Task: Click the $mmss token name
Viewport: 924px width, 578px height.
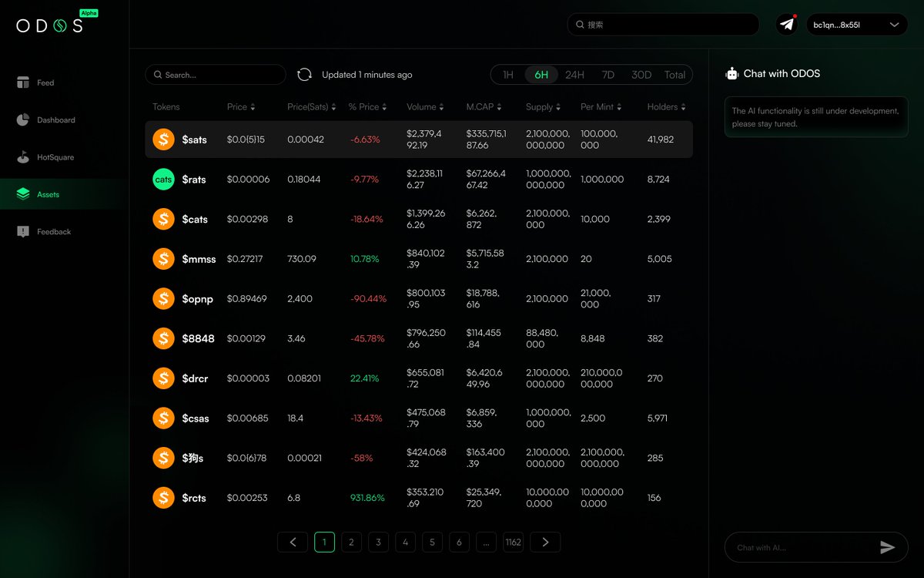Action: pyautogui.click(x=199, y=259)
